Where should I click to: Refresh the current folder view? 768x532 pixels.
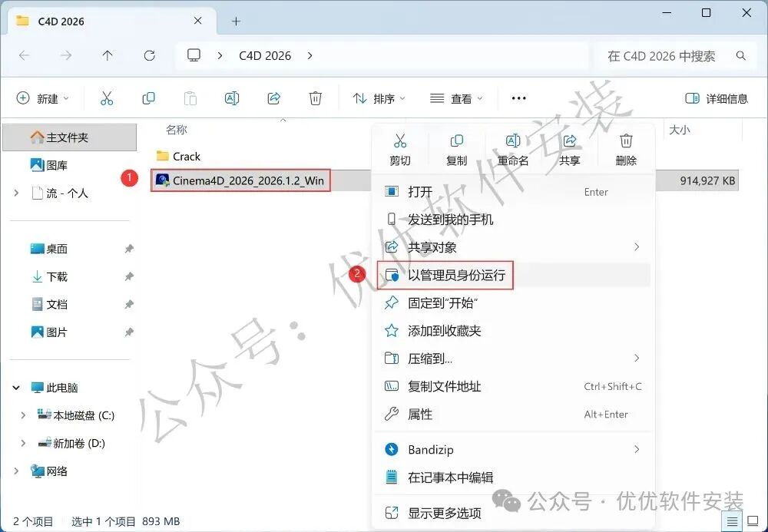(150, 56)
